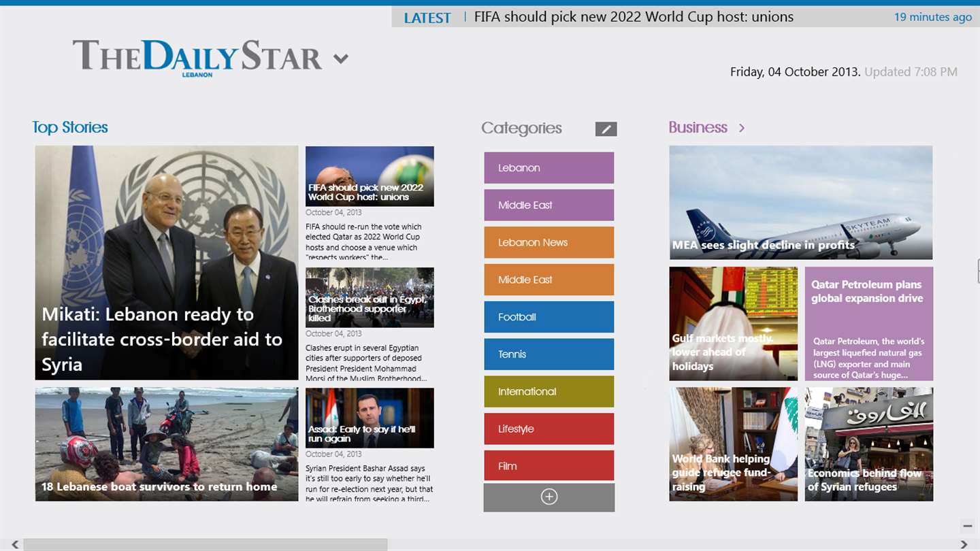Click the '19 minutes ago' timestamp

933,17
